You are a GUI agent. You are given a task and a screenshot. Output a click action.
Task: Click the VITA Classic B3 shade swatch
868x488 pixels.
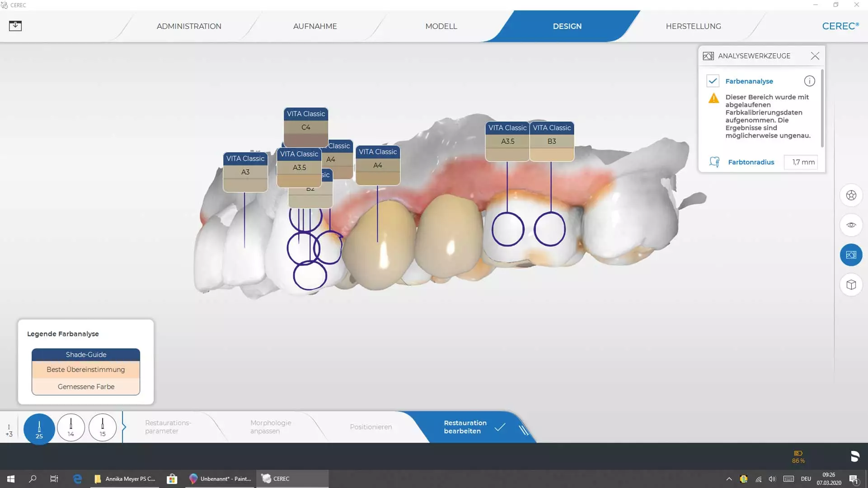(x=552, y=141)
